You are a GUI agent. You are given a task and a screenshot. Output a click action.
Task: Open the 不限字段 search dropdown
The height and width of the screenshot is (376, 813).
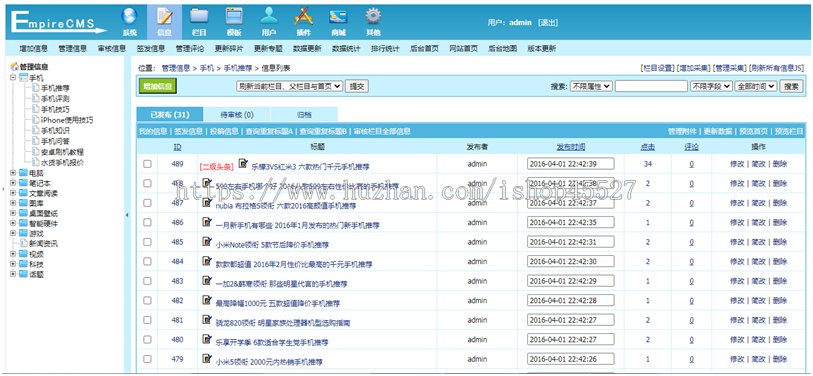(711, 86)
